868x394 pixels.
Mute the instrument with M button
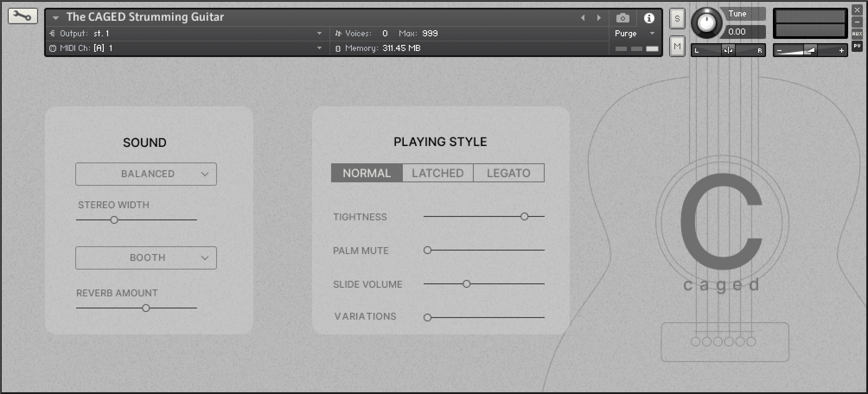(x=677, y=46)
